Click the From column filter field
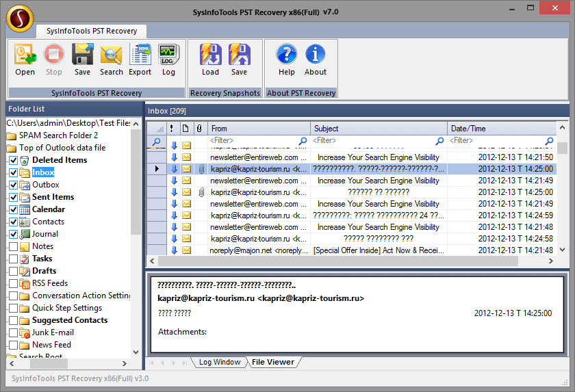The height and width of the screenshot is (392, 575). 253,141
